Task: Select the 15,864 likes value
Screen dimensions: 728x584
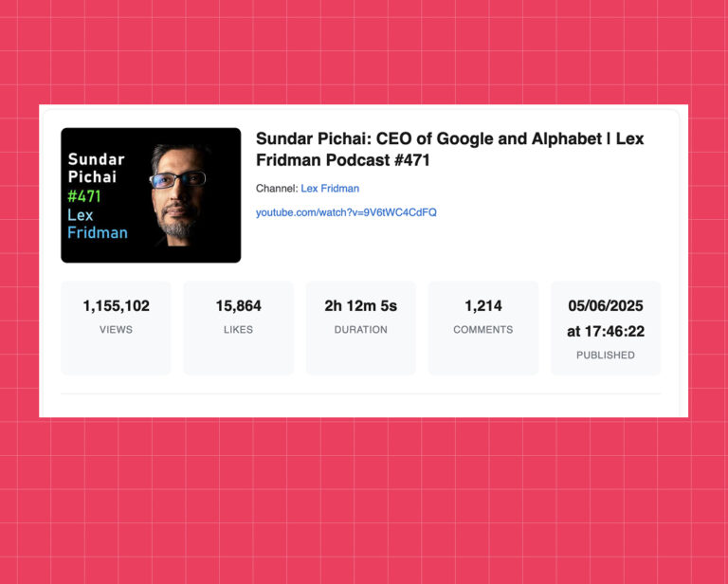Action: point(238,306)
